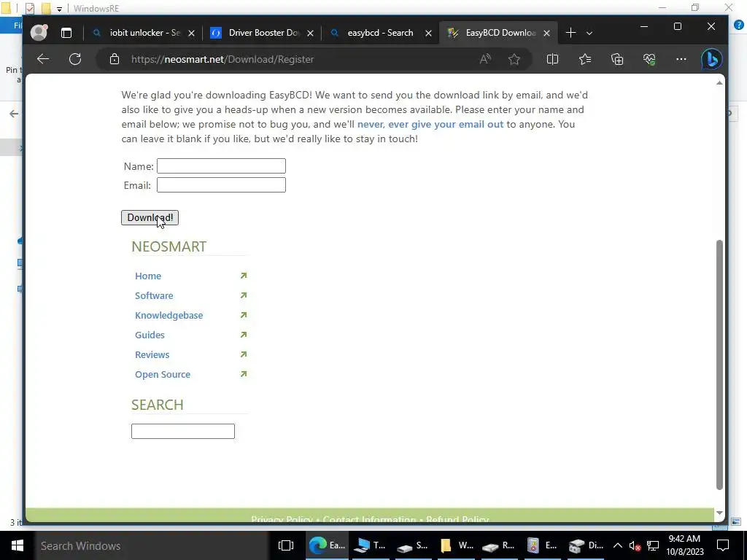The height and width of the screenshot is (560, 747).
Task: Click the Reviews row arrow icon
Action: tap(244, 354)
